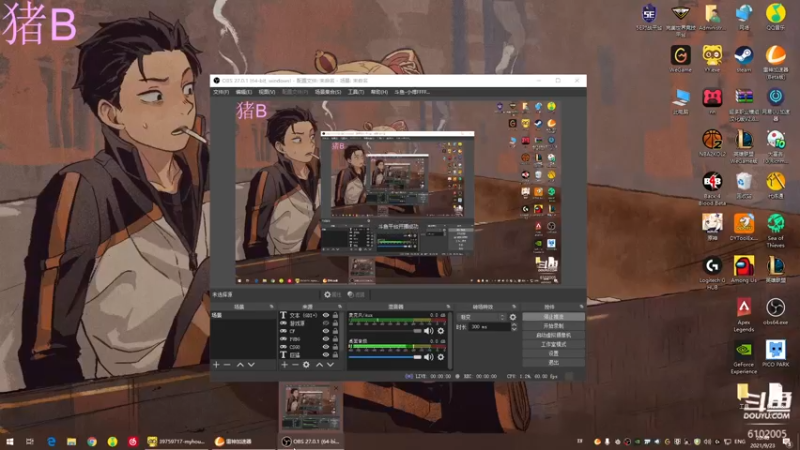Open the WeGame desktop shortcut
The width and height of the screenshot is (800, 450).
tap(681, 58)
